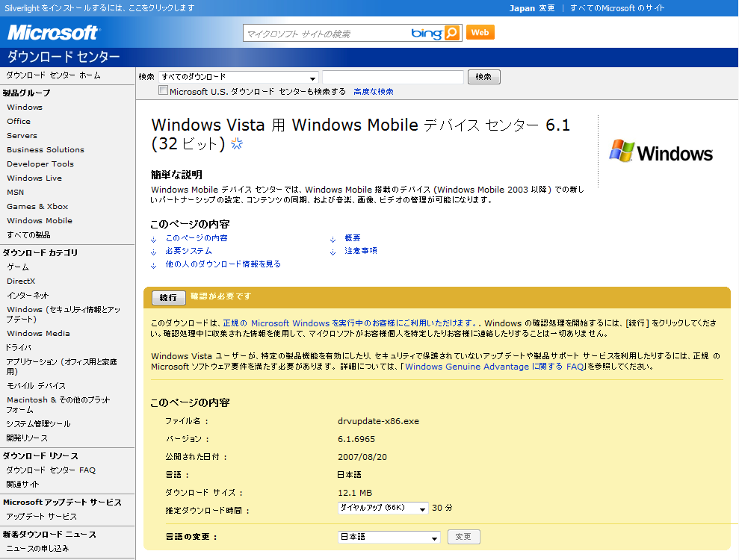Jump to 他の人のダウンロード情報を見る link

point(223,264)
